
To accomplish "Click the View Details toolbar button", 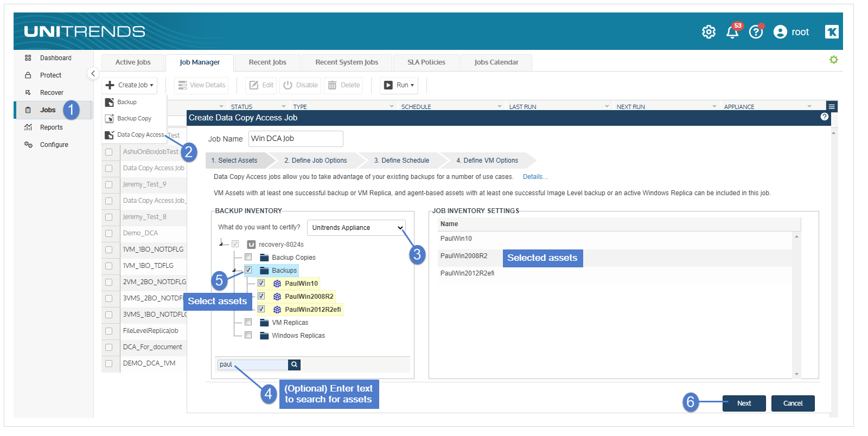I will tap(202, 85).
